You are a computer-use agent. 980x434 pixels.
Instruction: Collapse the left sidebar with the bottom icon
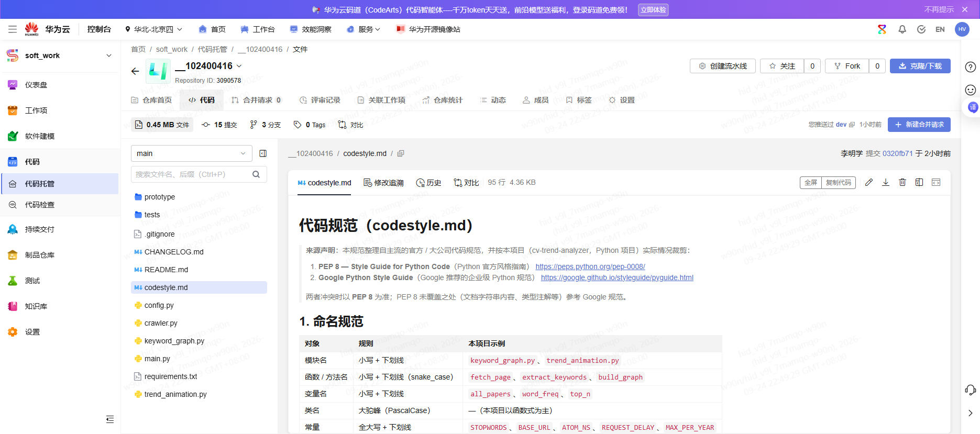110,419
